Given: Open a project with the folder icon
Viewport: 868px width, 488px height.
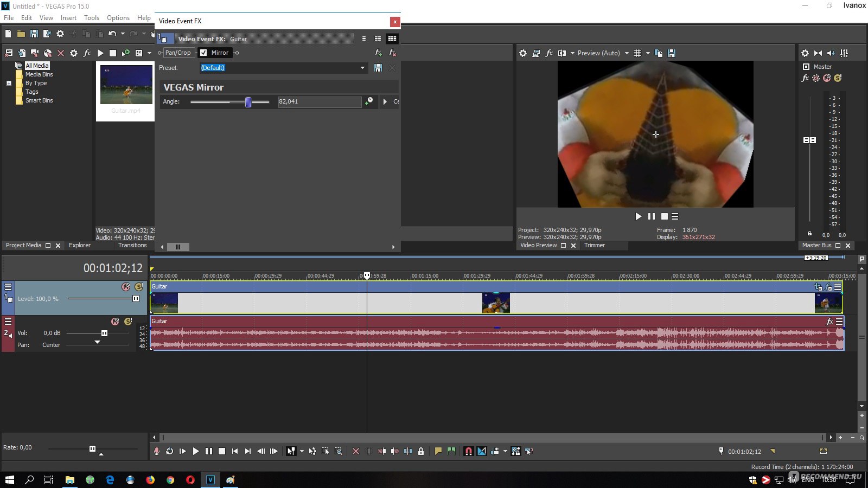Looking at the screenshot, I should click(x=21, y=34).
